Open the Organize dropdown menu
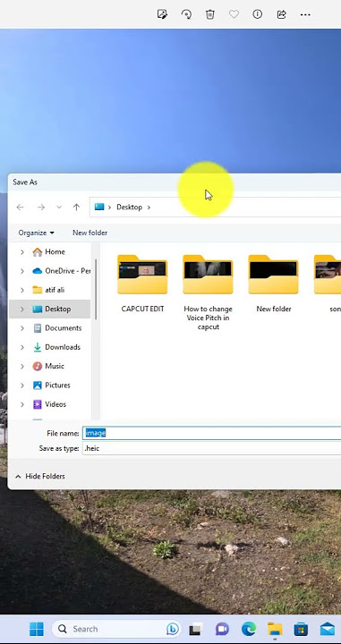The width and height of the screenshot is (341, 644). [36, 233]
